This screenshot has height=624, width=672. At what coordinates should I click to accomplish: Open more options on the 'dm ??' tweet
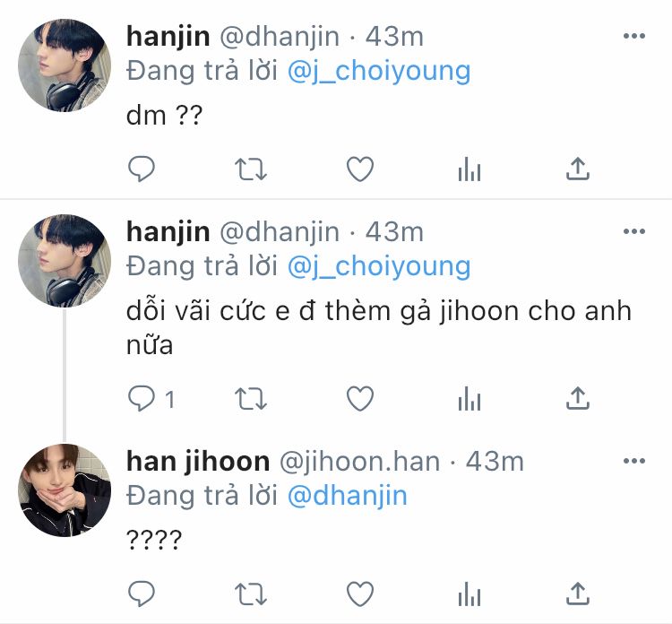pos(634,36)
